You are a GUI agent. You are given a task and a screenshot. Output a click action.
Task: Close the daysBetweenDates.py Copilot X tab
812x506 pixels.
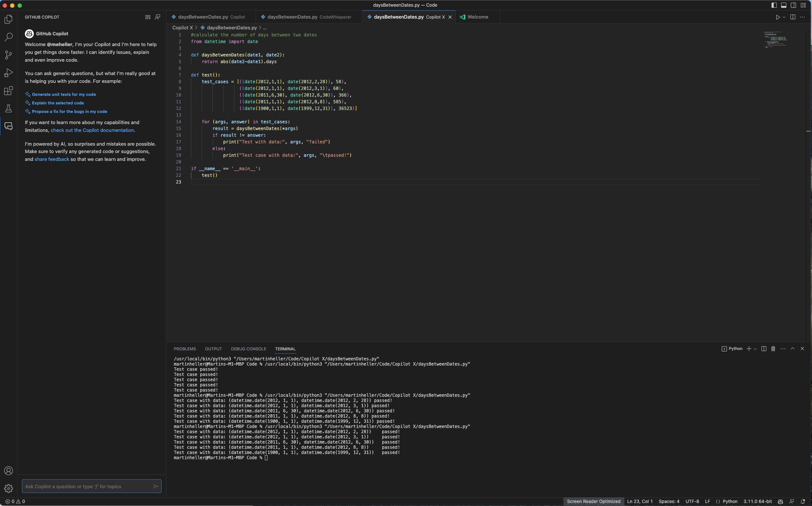450,17
